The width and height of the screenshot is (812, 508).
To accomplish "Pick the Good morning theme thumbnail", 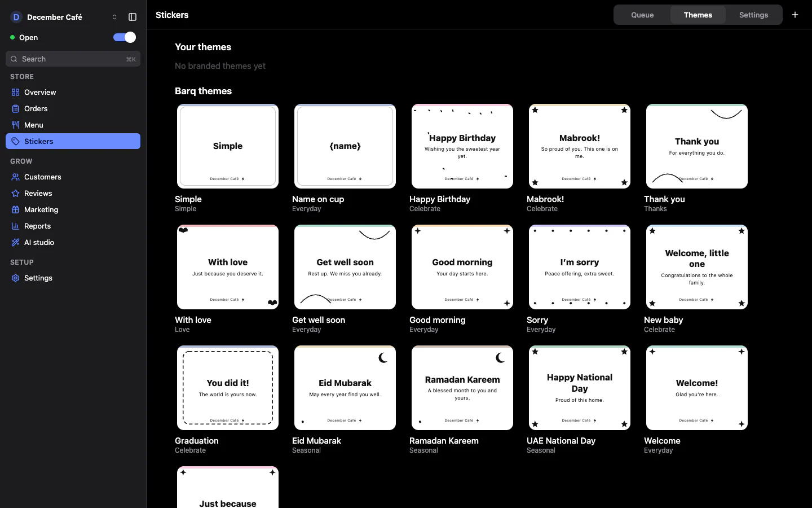I will pyautogui.click(x=462, y=267).
